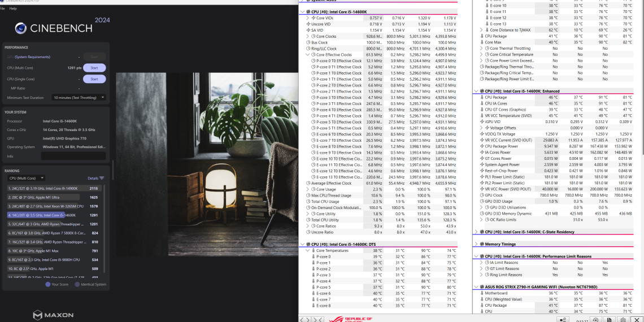The width and height of the screenshot is (644, 322).
Task: Start the CPU (Multi Core) benchmark
Action: (x=94, y=68)
